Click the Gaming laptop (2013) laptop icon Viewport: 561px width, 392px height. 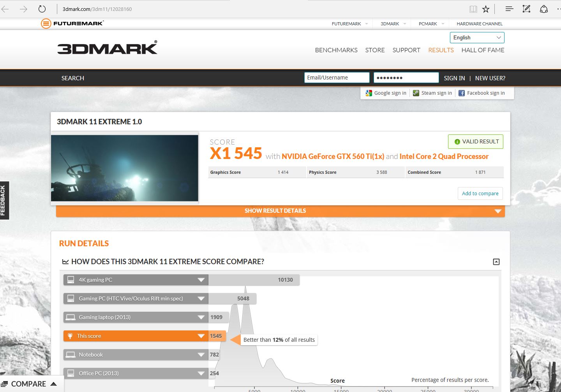[x=71, y=317]
